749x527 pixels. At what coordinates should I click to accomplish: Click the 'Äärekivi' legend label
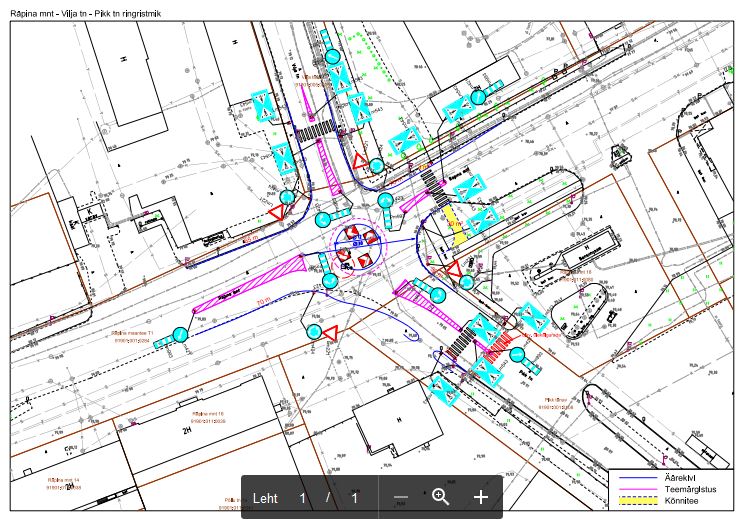(680, 477)
